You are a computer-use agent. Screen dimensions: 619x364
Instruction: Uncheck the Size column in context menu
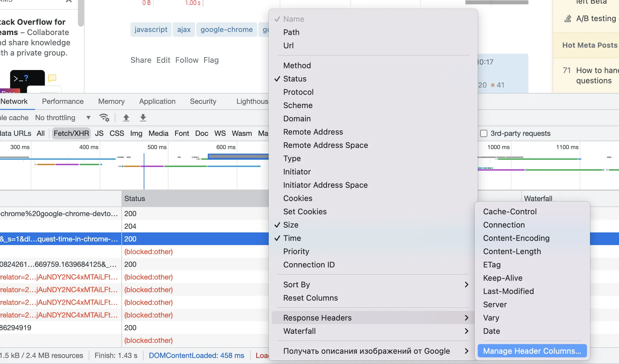click(290, 225)
